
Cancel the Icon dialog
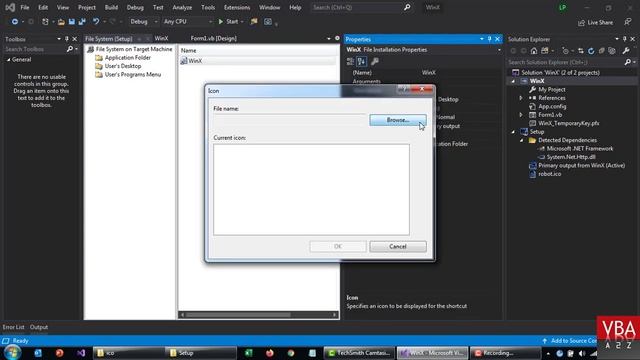[398, 247]
